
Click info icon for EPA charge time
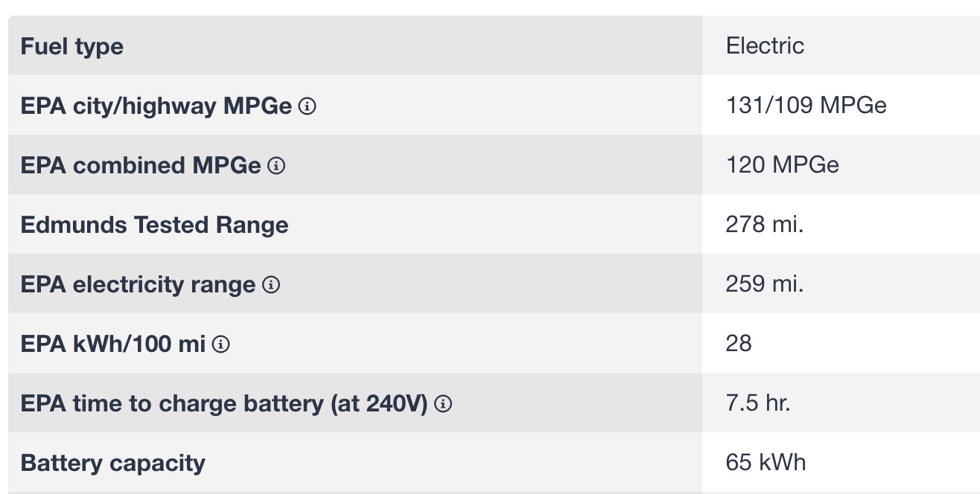[x=444, y=404]
